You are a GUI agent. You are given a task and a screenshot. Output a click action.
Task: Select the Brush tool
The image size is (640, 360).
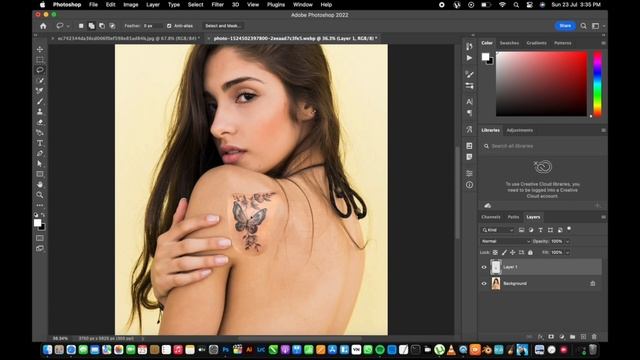point(40,101)
